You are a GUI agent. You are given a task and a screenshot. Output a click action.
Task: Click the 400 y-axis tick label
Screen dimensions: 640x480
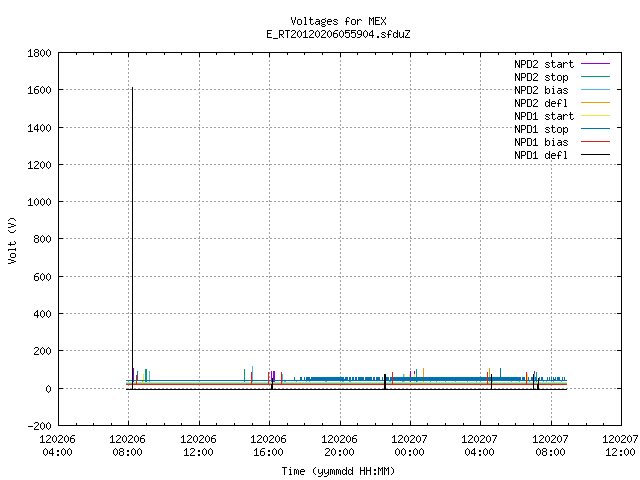(x=42, y=314)
